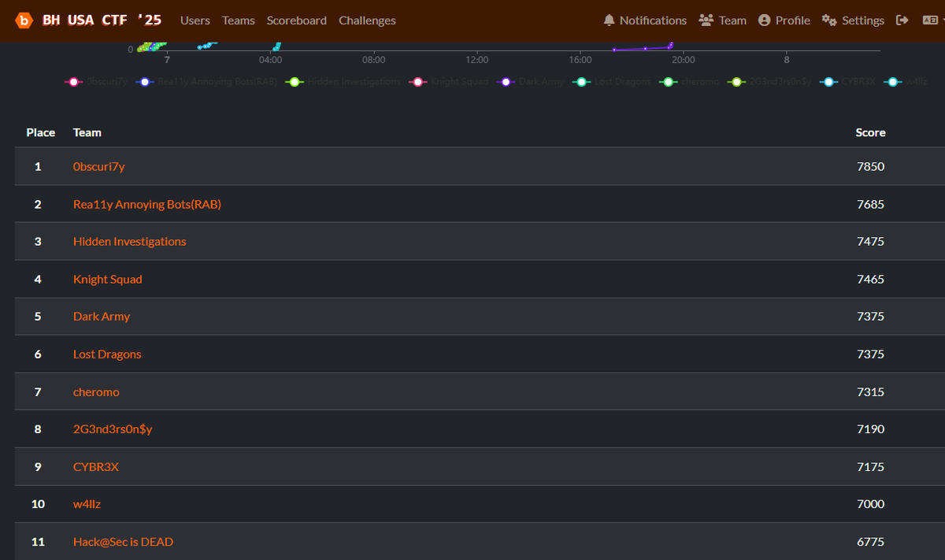Open team cheromo in table
945x560 pixels.
[96, 391]
